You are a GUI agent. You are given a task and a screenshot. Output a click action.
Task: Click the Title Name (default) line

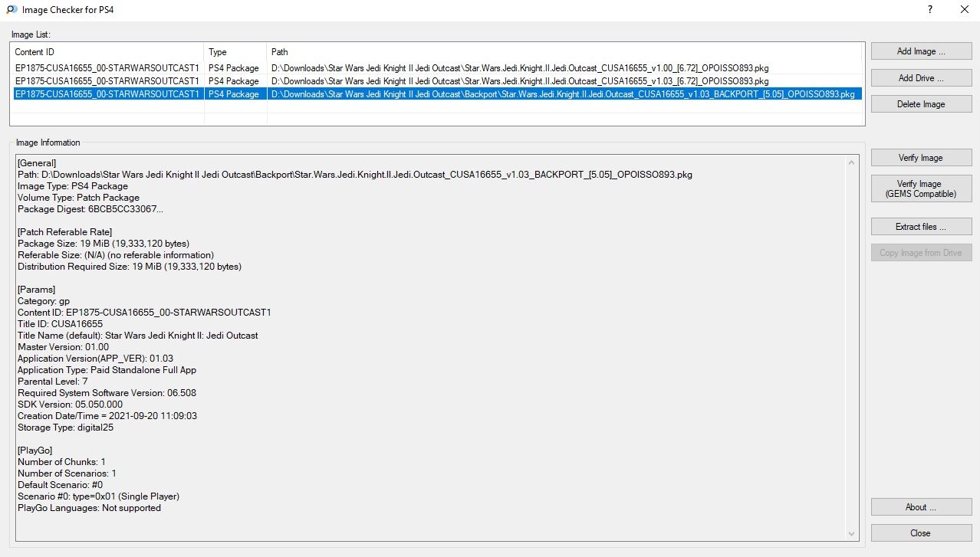(x=137, y=336)
